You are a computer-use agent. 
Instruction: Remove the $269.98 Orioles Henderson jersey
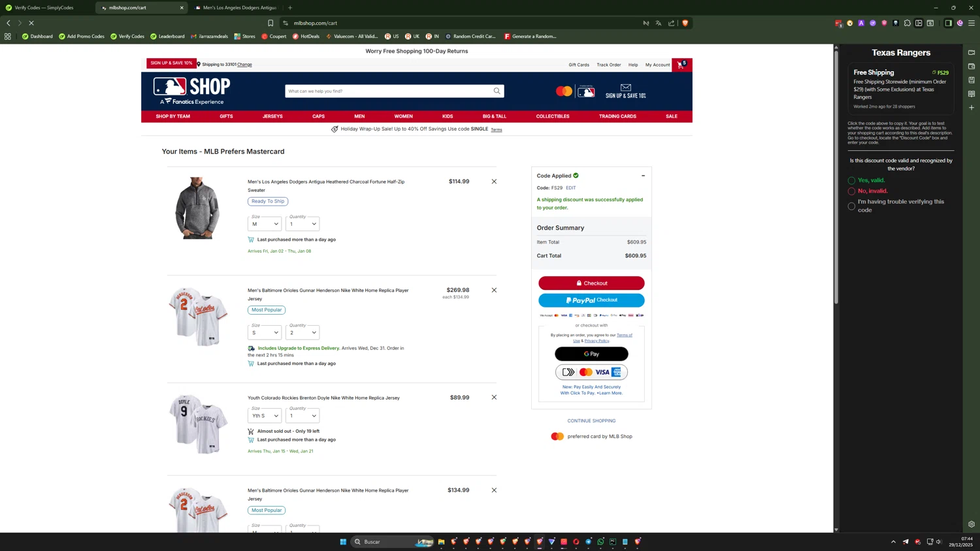pos(494,290)
